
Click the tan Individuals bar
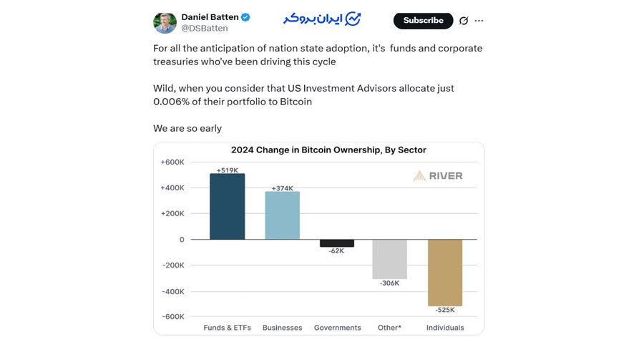pos(445,273)
